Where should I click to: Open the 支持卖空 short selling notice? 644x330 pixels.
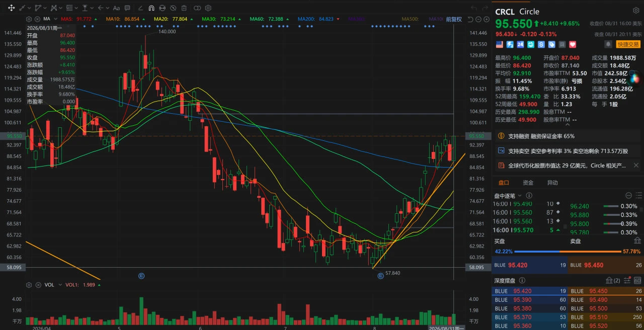coord(568,151)
